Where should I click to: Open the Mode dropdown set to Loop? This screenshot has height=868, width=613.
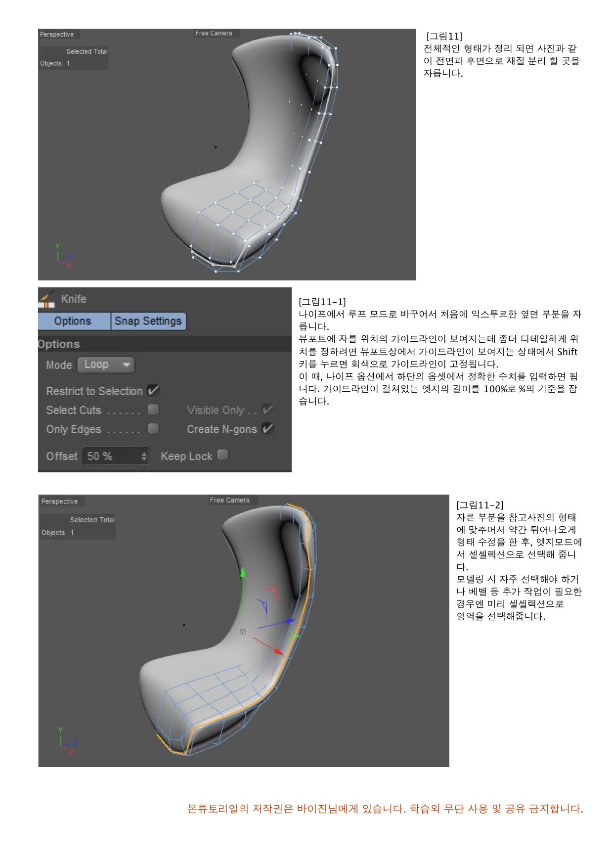(106, 365)
